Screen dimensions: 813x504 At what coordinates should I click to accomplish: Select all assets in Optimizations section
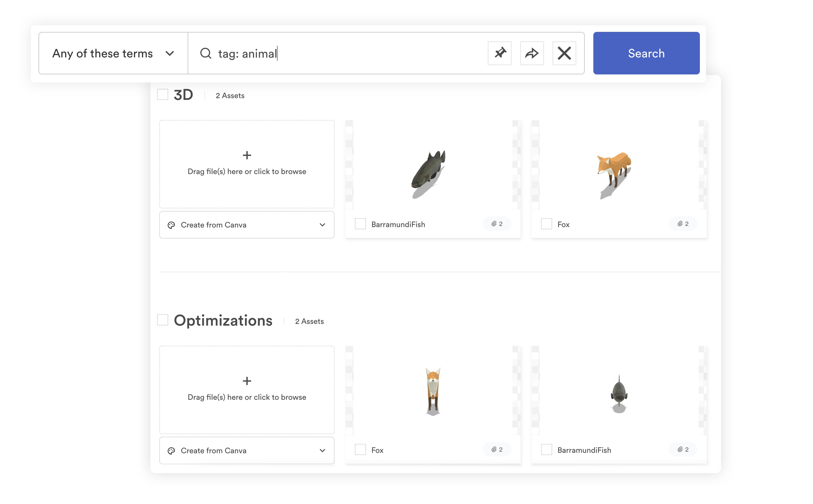[162, 320]
